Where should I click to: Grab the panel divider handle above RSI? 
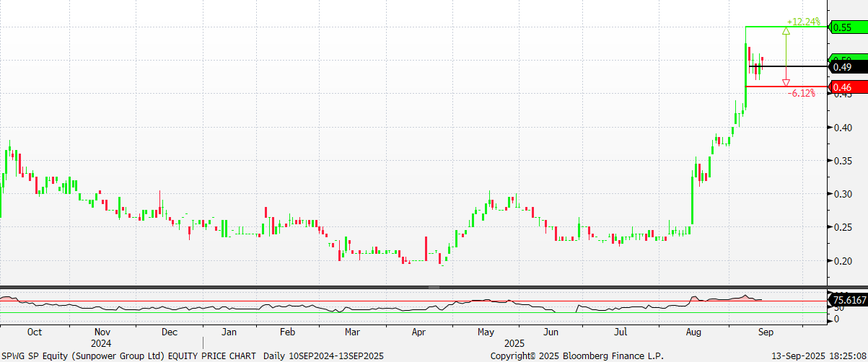pos(434,287)
